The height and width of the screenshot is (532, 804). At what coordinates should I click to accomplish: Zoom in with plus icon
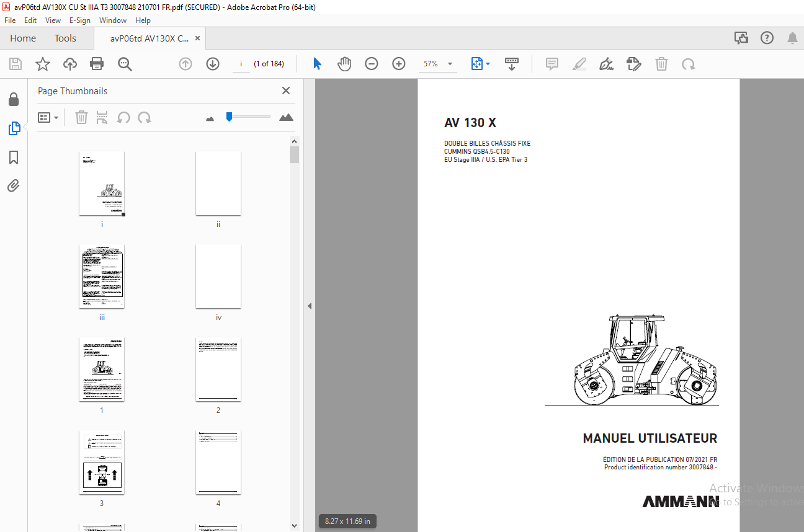(399, 64)
